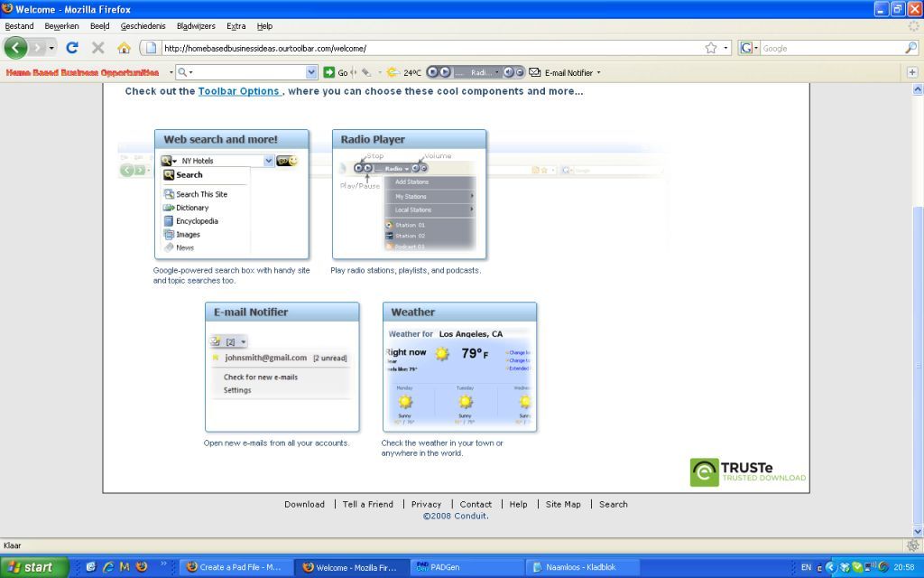The image size is (924, 578).
Task: Open the back/forward history dropdown arrow
Action: pos(51,48)
